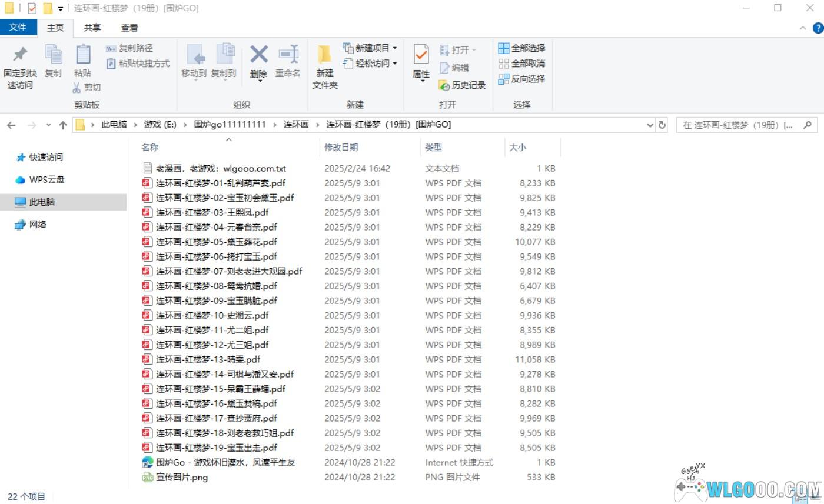Select WPS Cloud Drive in sidebar

46,180
